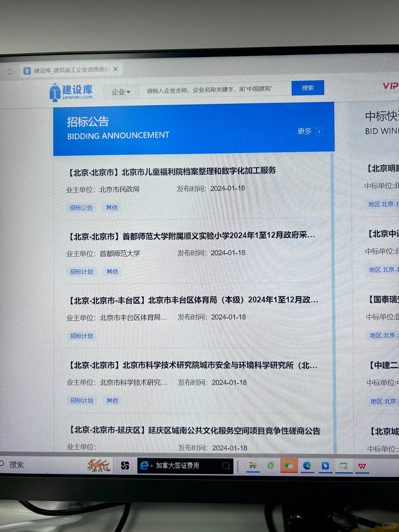Launch Internet Explorer from the taskbar
The height and width of the screenshot is (532, 399).
(x=271, y=465)
